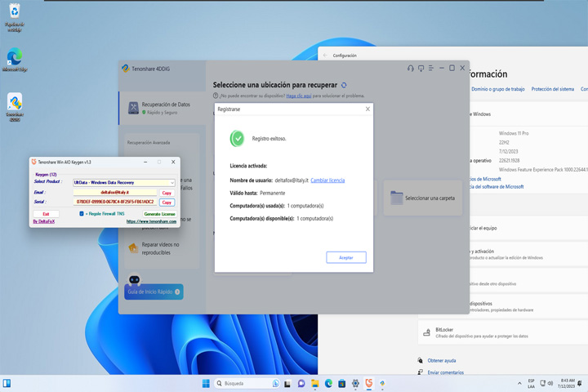Open the headset support icon in 4DDiG
This screenshot has height=392, width=588.
411,69
